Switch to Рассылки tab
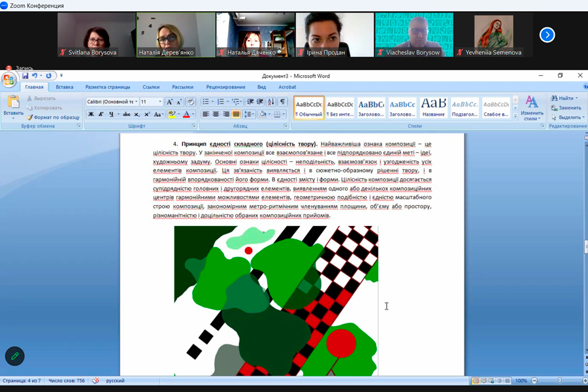 183,87
